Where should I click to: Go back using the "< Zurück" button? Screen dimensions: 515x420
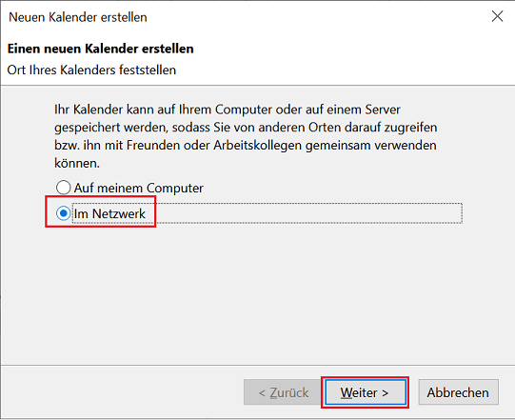[284, 392]
